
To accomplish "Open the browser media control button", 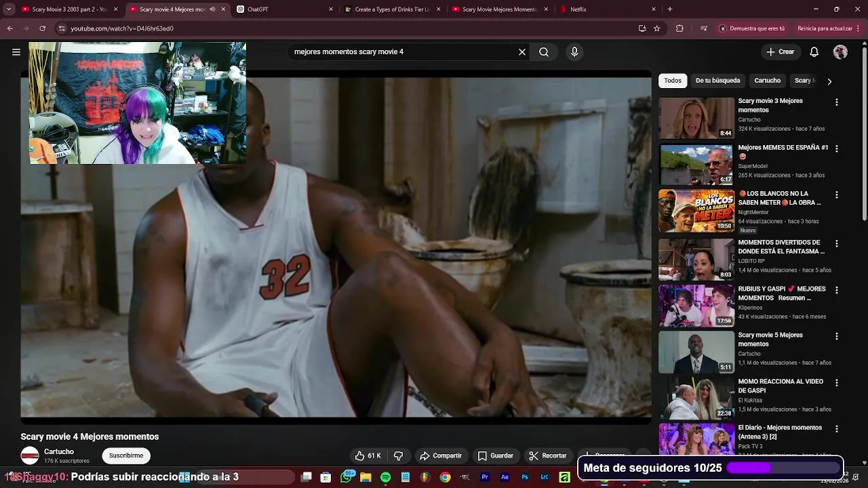I will click(x=704, y=28).
